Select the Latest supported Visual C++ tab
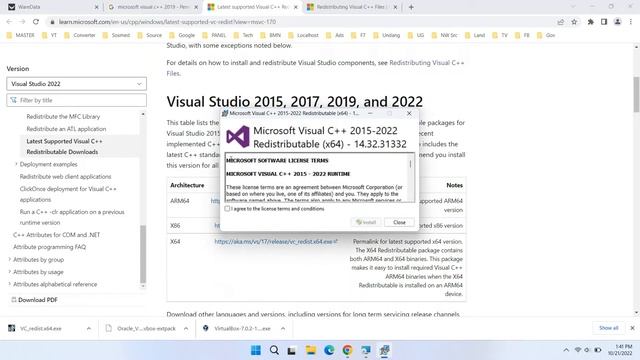 click(252, 7)
